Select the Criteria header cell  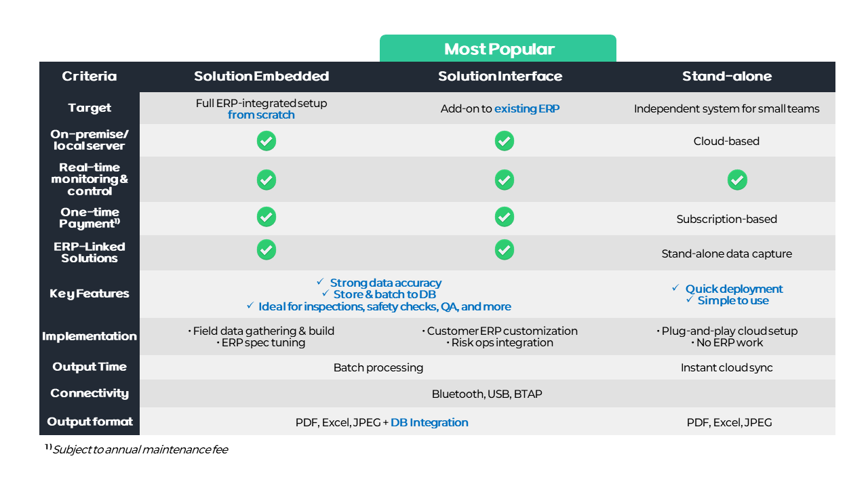tap(90, 77)
